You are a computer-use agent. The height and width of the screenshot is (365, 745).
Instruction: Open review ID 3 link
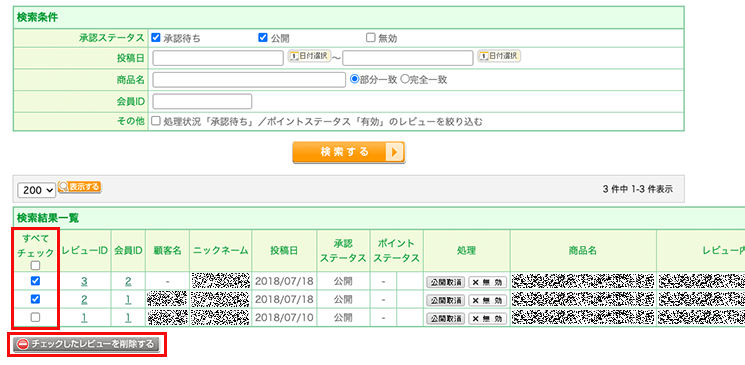tap(84, 281)
